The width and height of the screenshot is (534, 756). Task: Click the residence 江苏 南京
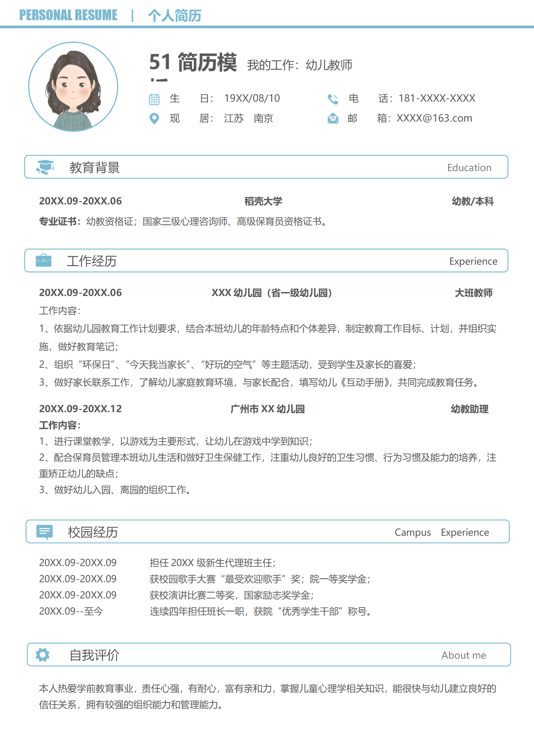coord(248,118)
